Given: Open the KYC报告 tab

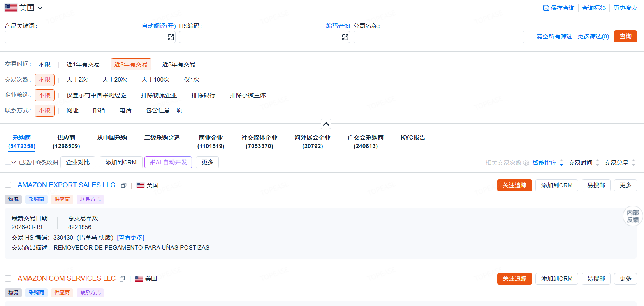Looking at the screenshot, I should pos(413,138).
